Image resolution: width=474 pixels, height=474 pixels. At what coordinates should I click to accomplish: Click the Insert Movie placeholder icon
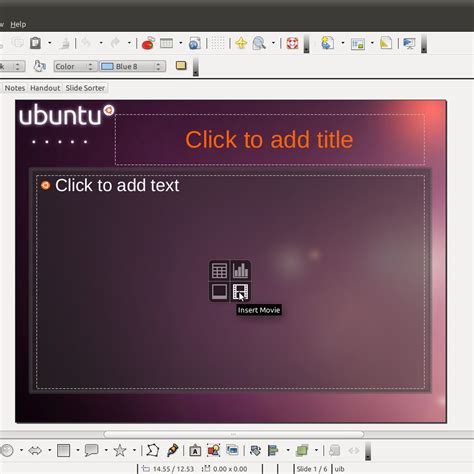click(240, 291)
